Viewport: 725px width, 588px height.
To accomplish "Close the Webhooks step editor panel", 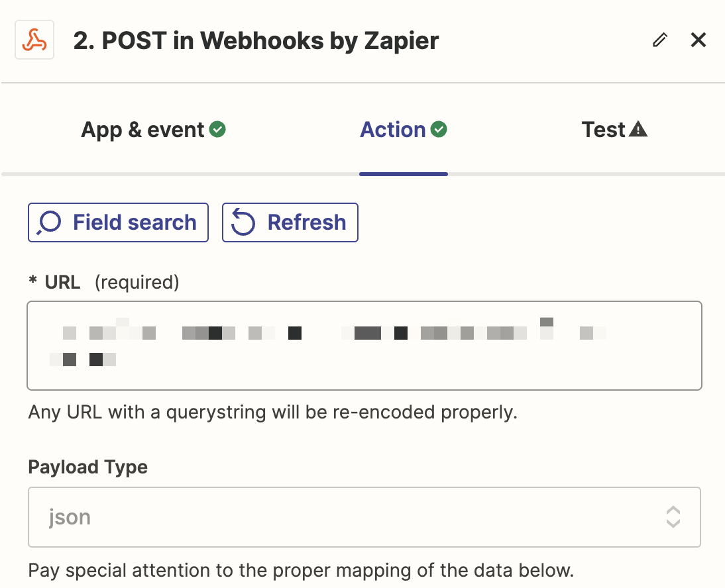I will tap(698, 40).
